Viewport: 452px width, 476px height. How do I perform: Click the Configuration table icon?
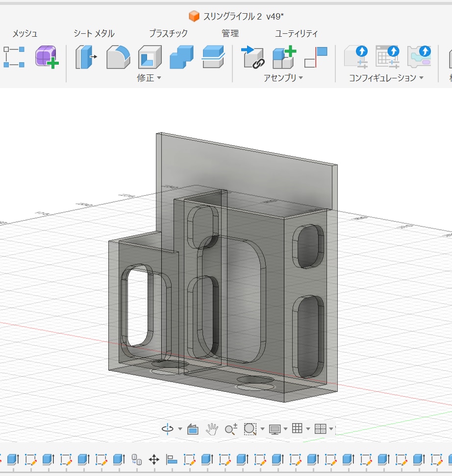tap(388, 57)
